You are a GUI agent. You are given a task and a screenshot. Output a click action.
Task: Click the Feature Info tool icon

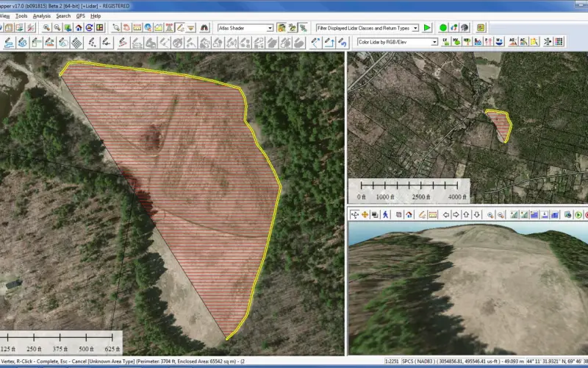click(148, 28)
